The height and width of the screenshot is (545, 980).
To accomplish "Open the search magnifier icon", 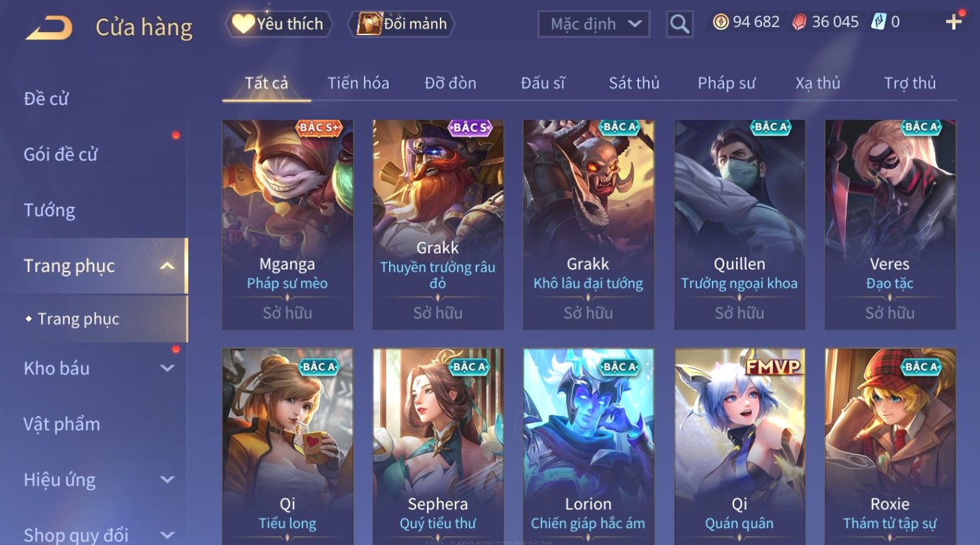I will [x=679, y=24].
